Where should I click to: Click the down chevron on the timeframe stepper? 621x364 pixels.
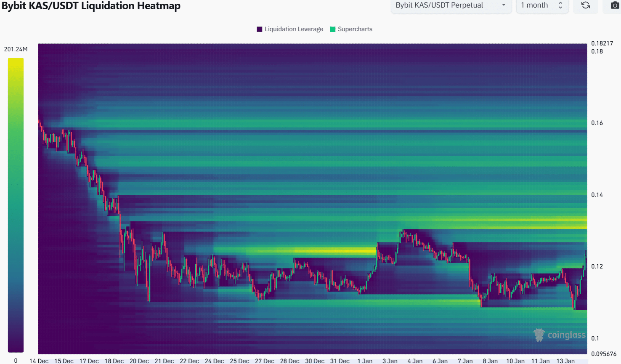pyautogui.click(x=560, y=8)
